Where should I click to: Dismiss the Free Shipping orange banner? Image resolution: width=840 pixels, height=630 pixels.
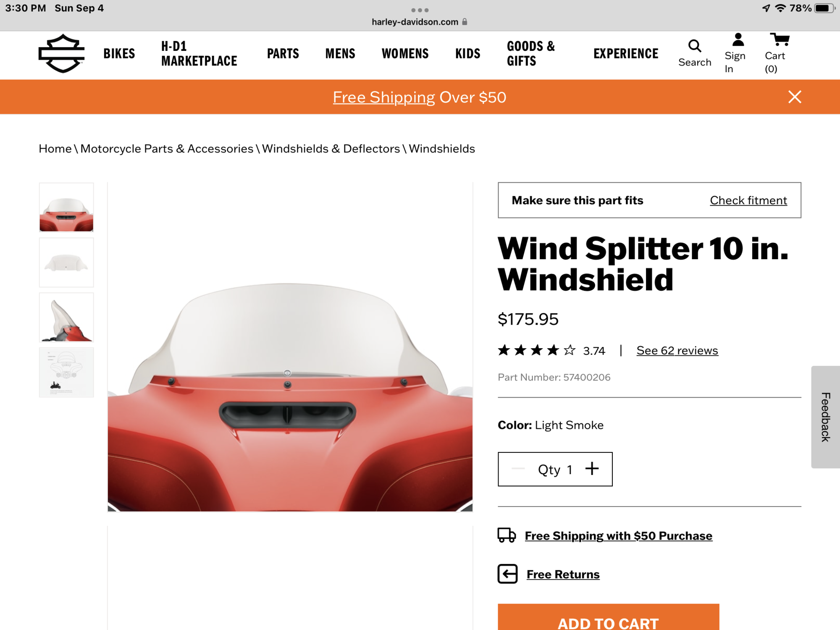(795, 97)
